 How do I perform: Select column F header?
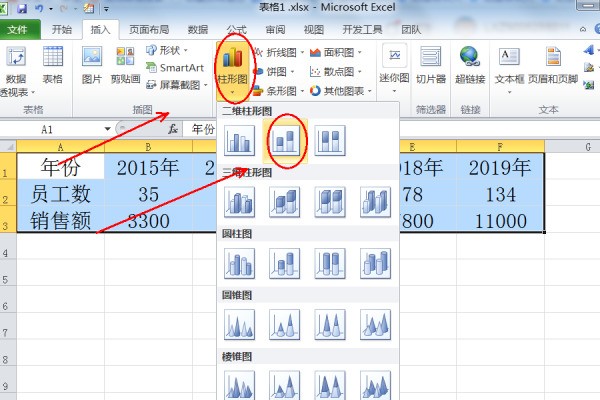pos(500,147)
